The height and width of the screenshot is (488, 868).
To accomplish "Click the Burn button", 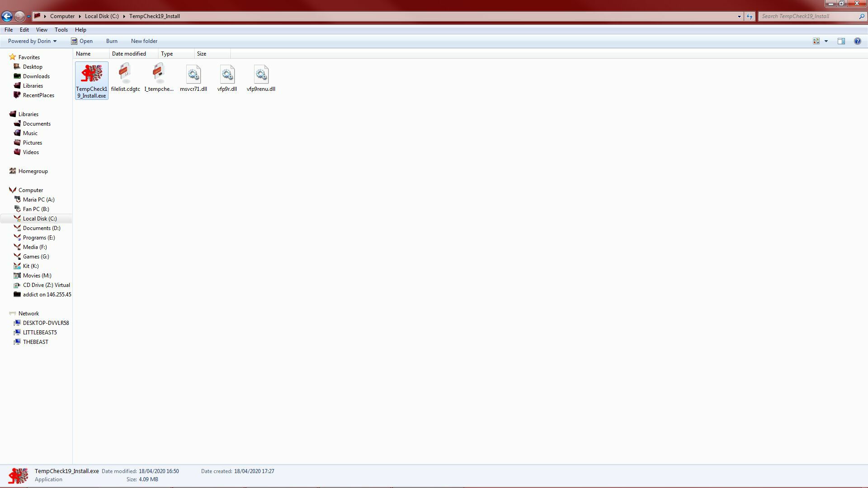I will pyautogui.click(x=112, y=41).
